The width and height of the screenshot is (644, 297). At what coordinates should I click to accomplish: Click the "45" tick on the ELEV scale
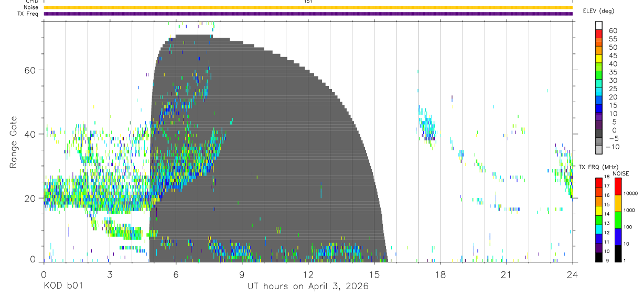point(613,56)
